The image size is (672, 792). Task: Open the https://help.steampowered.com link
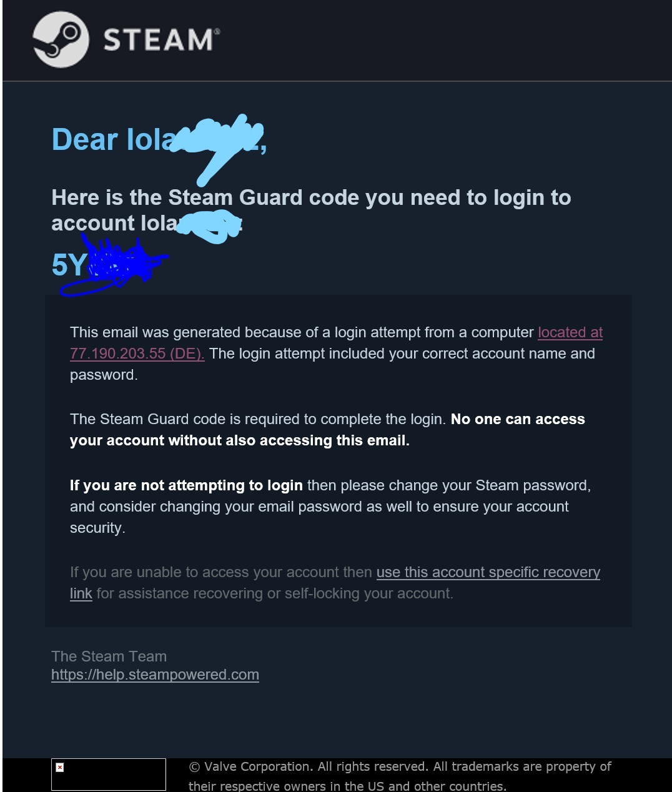155,675
